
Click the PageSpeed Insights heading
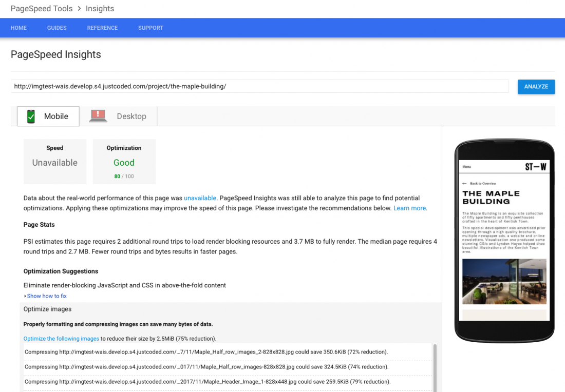[x=56, y=54]
